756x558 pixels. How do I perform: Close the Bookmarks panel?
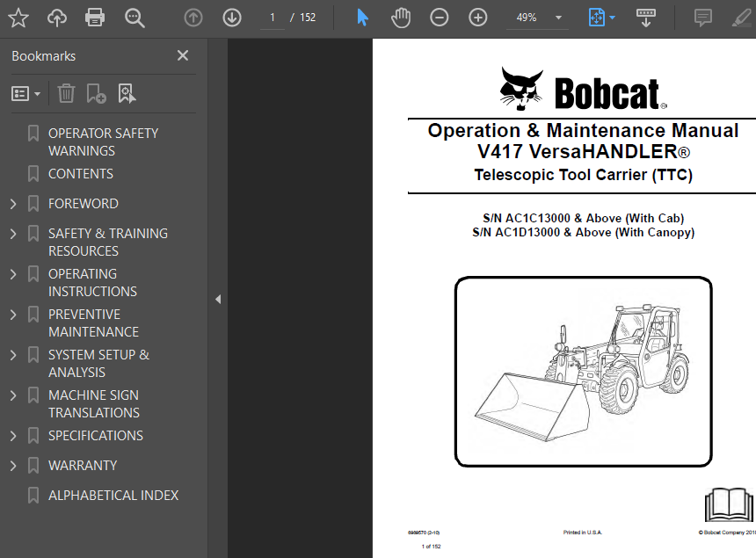(183, 55)
